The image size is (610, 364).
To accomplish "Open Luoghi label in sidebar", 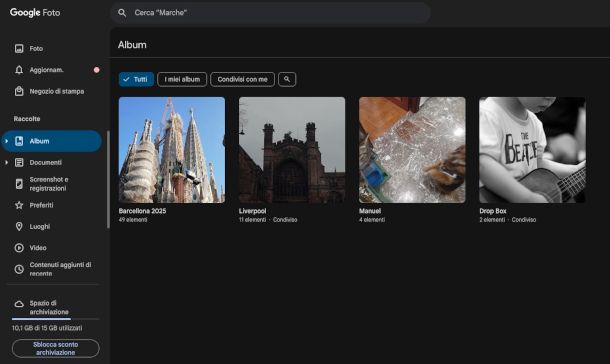I will (40, 226).
